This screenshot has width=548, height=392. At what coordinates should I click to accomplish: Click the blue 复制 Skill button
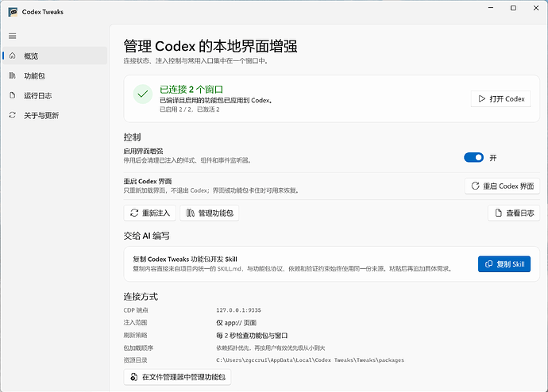(x=504, y=264)
